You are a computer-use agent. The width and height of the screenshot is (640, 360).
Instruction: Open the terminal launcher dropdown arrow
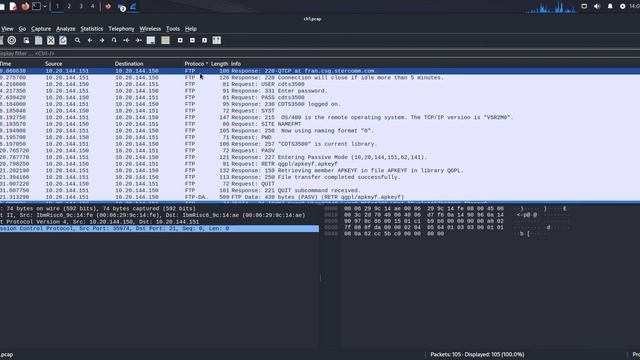[x=45, y=6]
